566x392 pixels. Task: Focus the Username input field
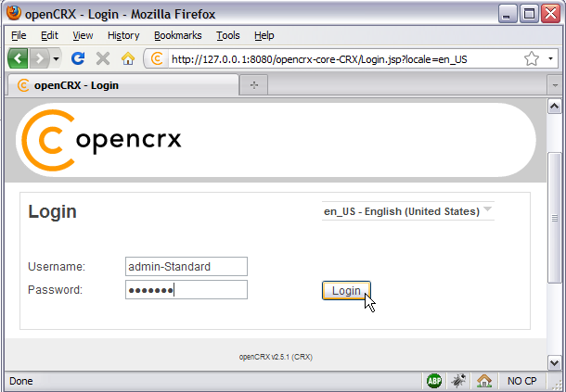(x=187, y=267)
